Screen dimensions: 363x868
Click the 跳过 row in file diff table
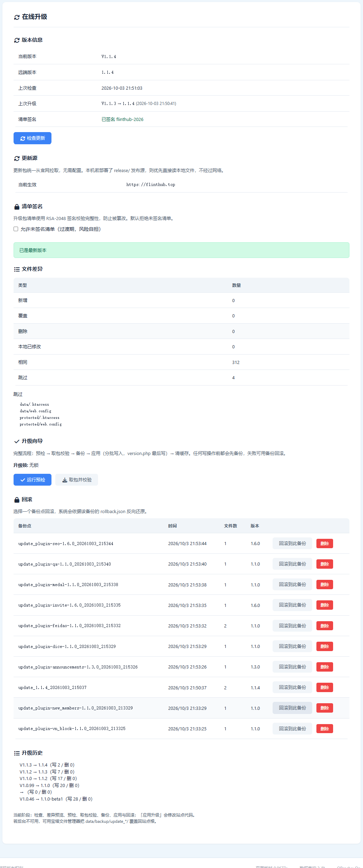[181, 378]
